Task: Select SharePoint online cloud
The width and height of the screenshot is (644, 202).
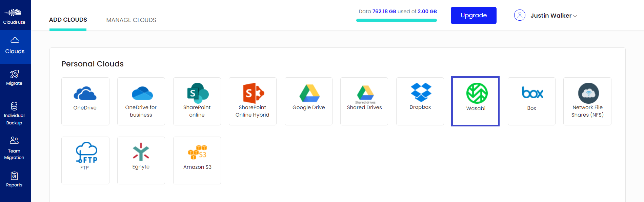Action: point(197,101)
